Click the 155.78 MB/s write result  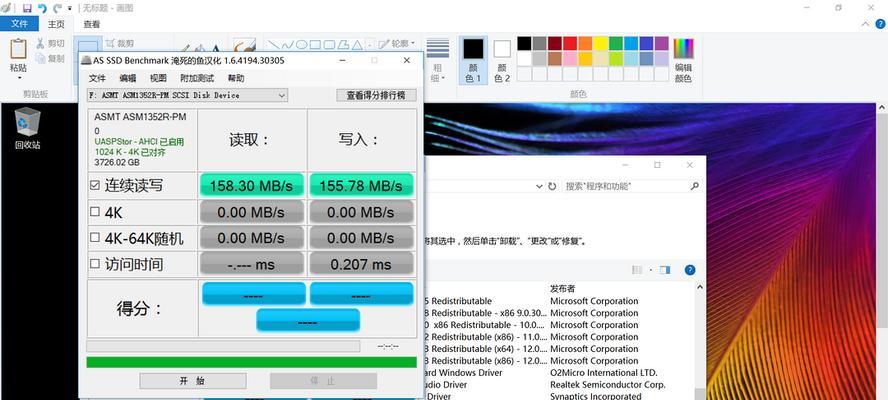[361, 185]
